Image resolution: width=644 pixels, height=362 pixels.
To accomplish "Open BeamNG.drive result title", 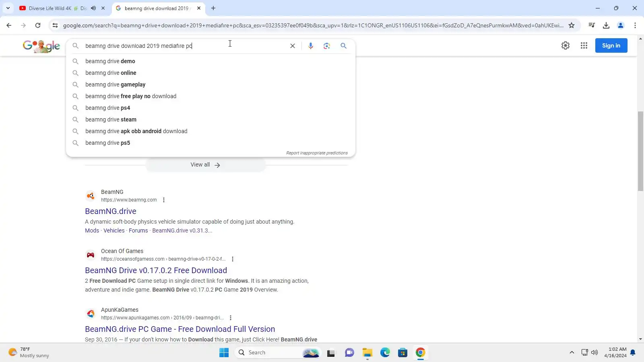I will pos(111,211).
